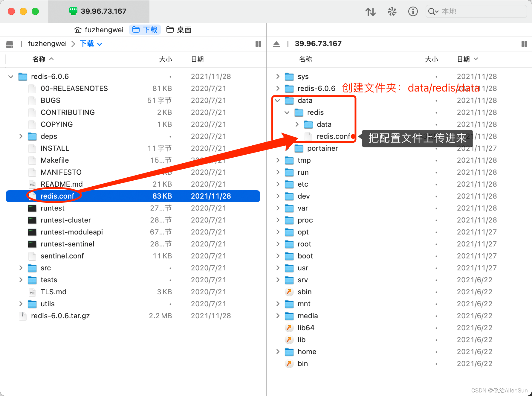The height and width of the screenshot is (396, 532).
Task: Click the runtest-sentinel executable icon
Action: tap(32, 244)
